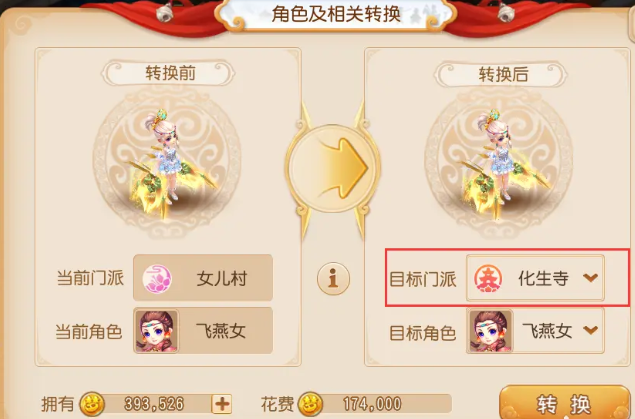
Task: Expand the 目标门派 dropdown arrow
Action: (x=590, y=278)
